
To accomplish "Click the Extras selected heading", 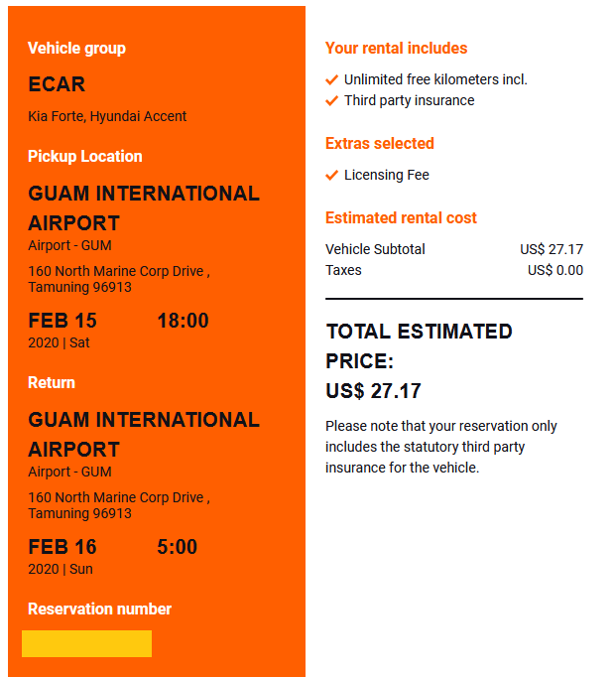I will [379, 143].
